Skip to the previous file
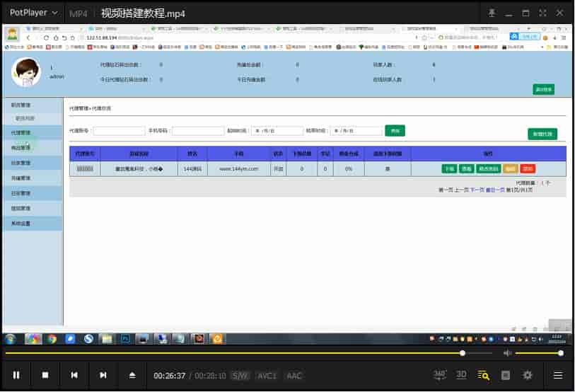Image resolution: width=575 pixels, height=392 pixels. click(74, 375)
